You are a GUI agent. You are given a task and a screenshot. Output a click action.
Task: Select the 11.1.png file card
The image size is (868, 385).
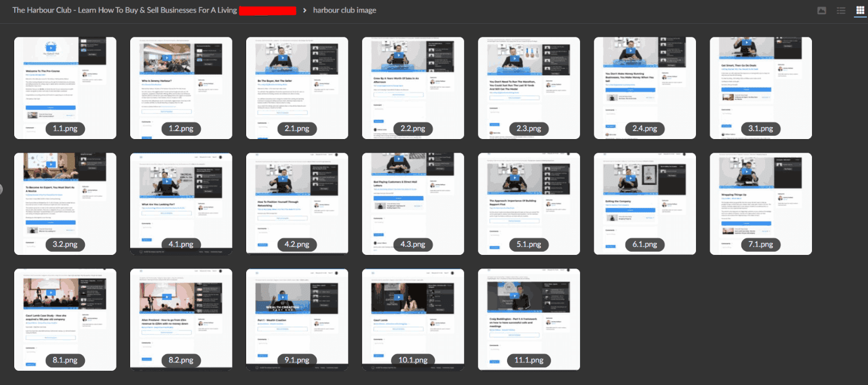[x=529, y=319]
